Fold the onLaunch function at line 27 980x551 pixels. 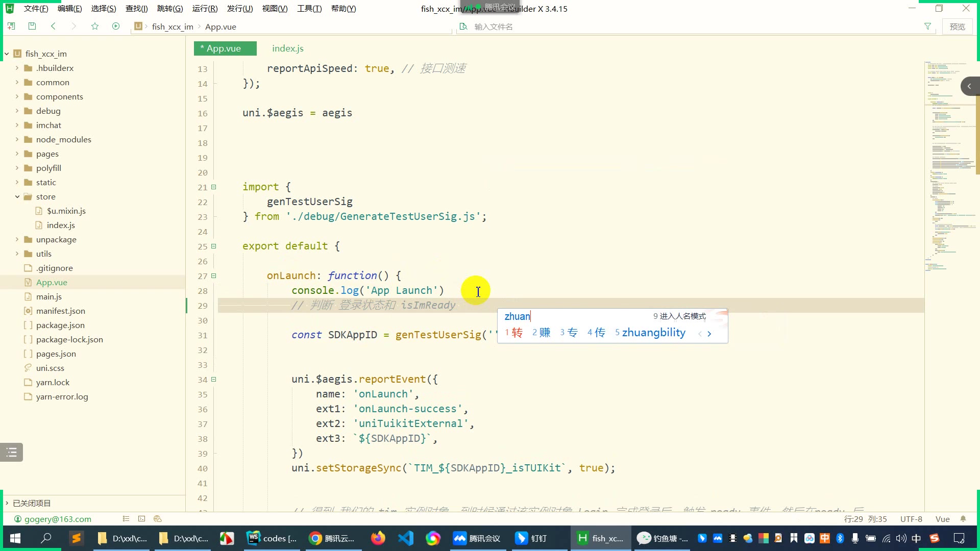(x=214, y=275)
